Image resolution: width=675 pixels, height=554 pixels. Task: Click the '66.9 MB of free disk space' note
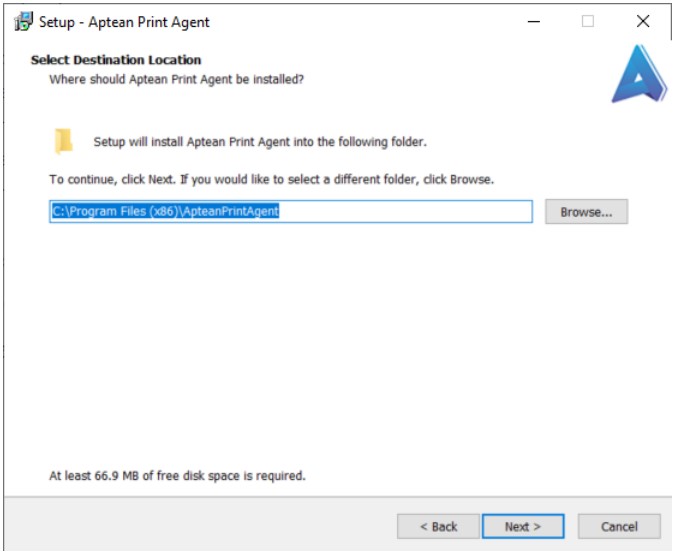coord(177,476)
